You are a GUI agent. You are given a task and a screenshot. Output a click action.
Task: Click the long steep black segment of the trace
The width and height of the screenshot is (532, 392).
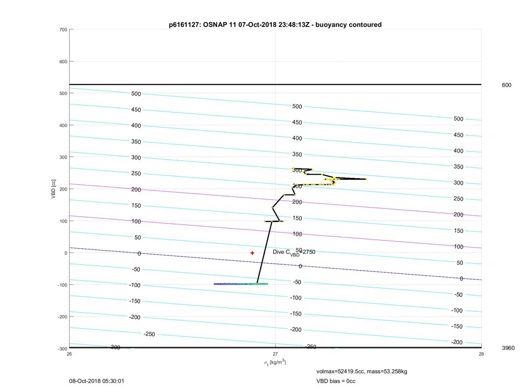pos(264,252)
